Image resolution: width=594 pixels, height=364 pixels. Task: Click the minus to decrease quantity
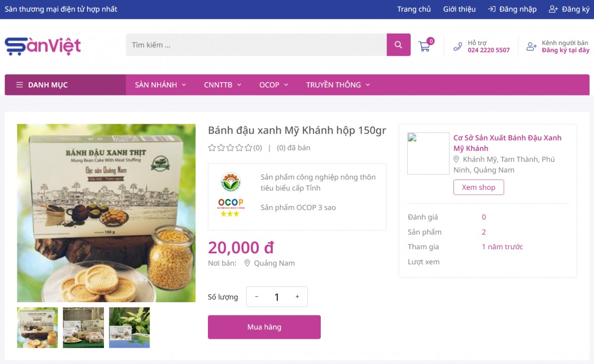(256, 296)
